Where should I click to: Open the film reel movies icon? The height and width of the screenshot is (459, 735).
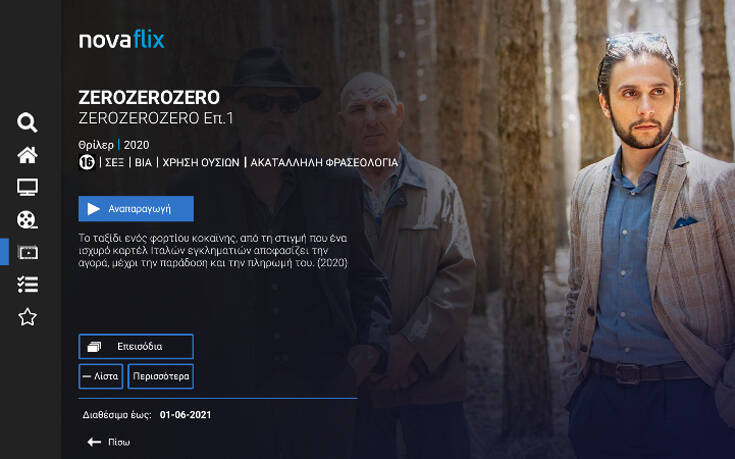(x=27, y=220)
